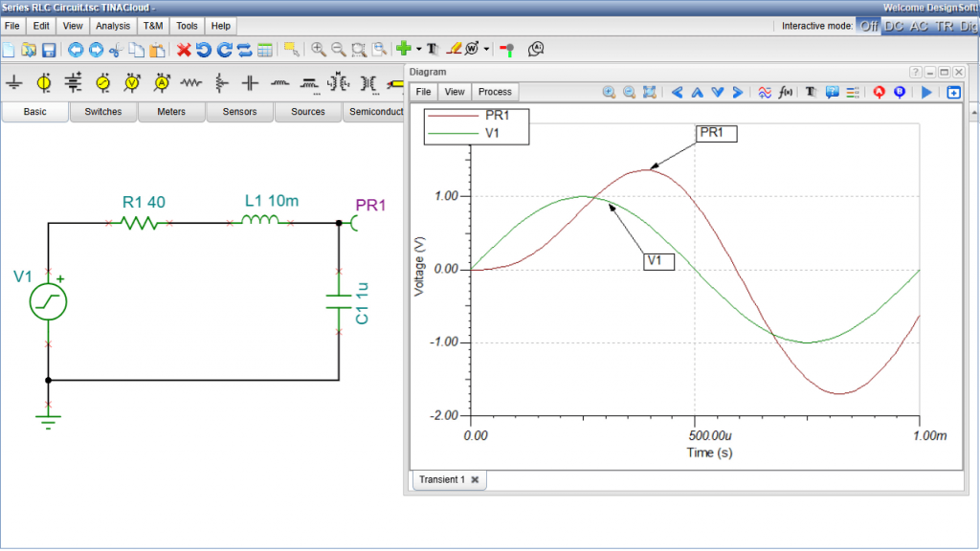Select the capacitor component icon
The image size is (980, 551).
tap(250, 83)
